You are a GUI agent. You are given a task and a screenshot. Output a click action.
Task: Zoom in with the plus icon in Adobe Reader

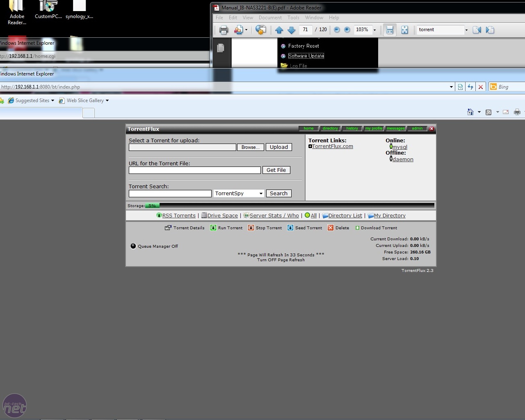pos(347,30)
